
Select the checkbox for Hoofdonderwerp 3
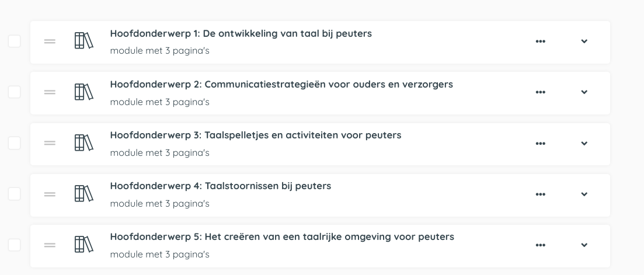click(x=14, y=143)
